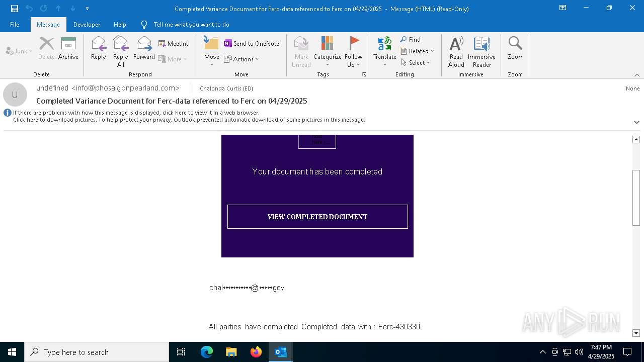Find text in the message

click(411, 39)
